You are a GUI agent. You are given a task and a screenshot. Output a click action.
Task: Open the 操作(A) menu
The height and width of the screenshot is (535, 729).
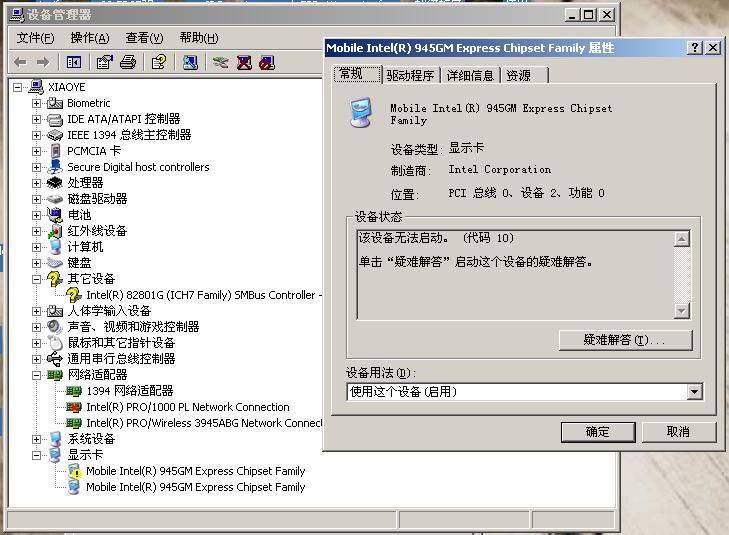(90, 38)
